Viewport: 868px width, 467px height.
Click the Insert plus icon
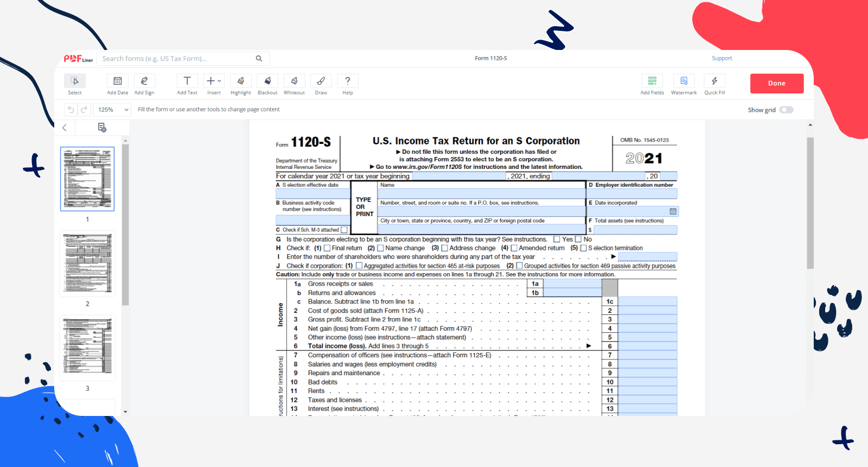[210, 81]
